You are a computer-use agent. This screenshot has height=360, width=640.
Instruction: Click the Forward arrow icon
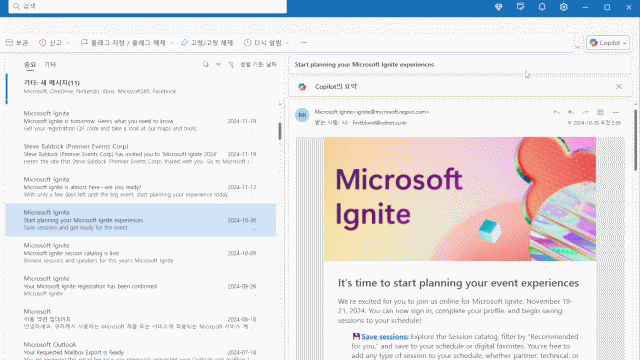click(585, 112)
